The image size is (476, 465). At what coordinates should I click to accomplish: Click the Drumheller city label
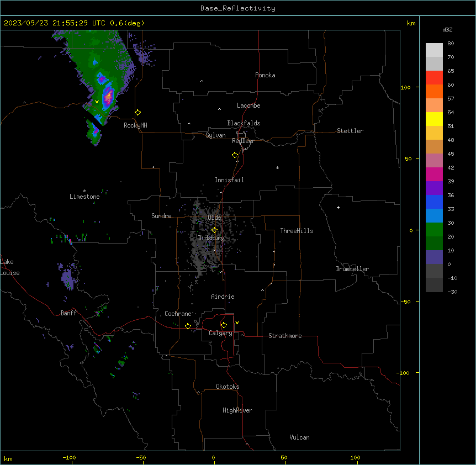click(352, 269)
